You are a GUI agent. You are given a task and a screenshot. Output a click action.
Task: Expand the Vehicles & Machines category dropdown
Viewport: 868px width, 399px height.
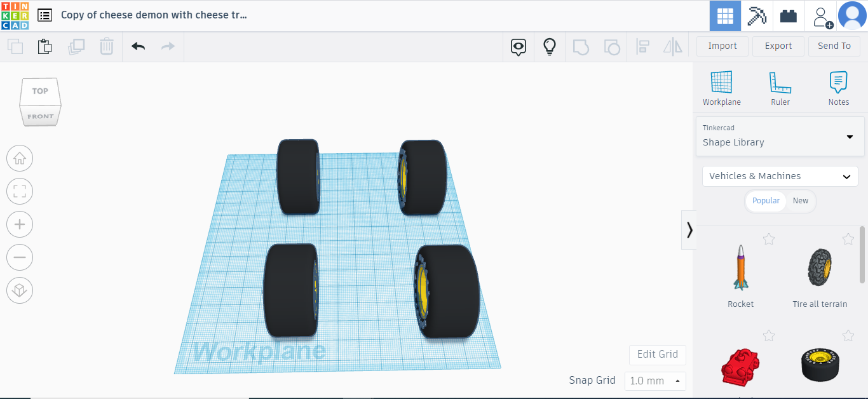[x=780, y=176]
